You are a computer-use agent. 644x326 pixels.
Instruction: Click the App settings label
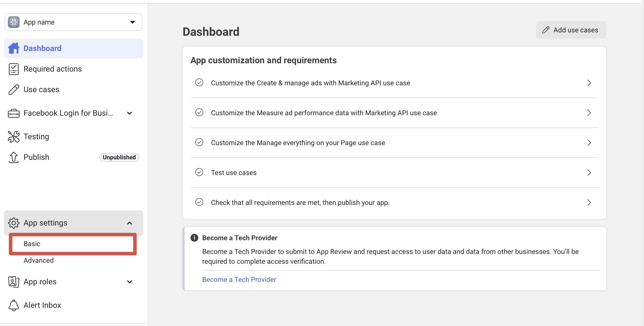tap(45, 223)
